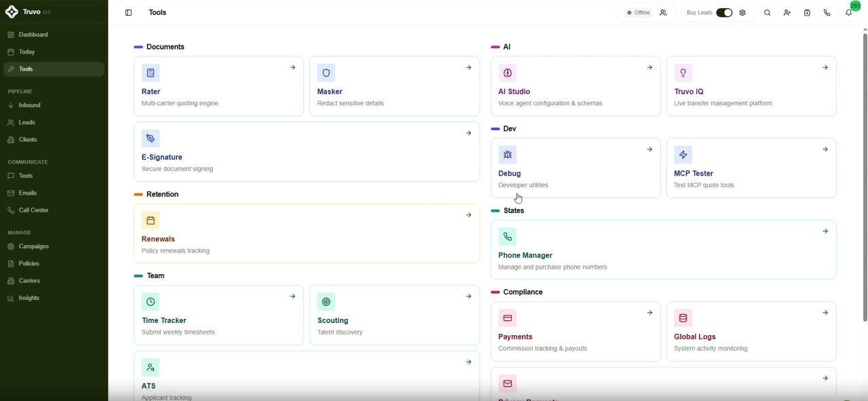This screenshot has height=401, width=868.
Task: Click the vertical page scrollbar
Action: pos(865,176)
